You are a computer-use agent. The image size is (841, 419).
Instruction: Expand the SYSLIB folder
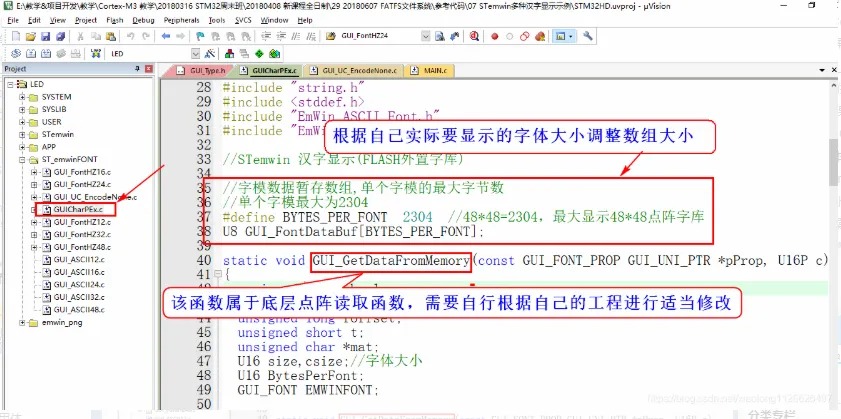click(x=23, y=109)
